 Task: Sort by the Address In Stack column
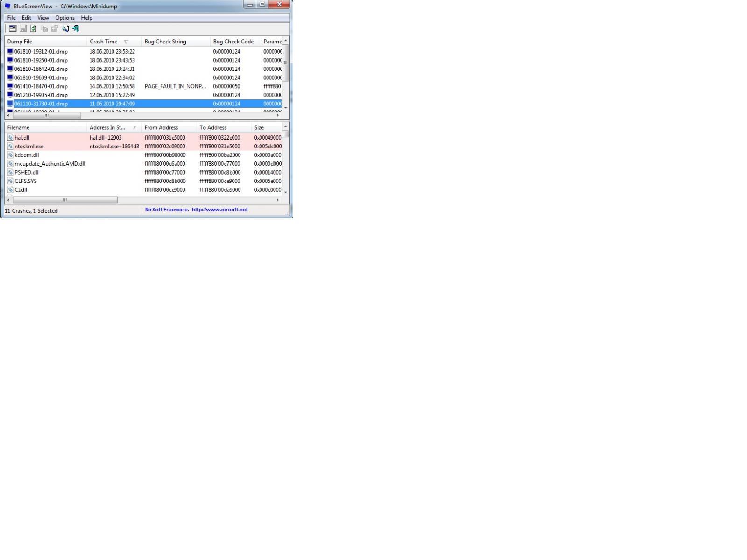[x=114, y=127]
